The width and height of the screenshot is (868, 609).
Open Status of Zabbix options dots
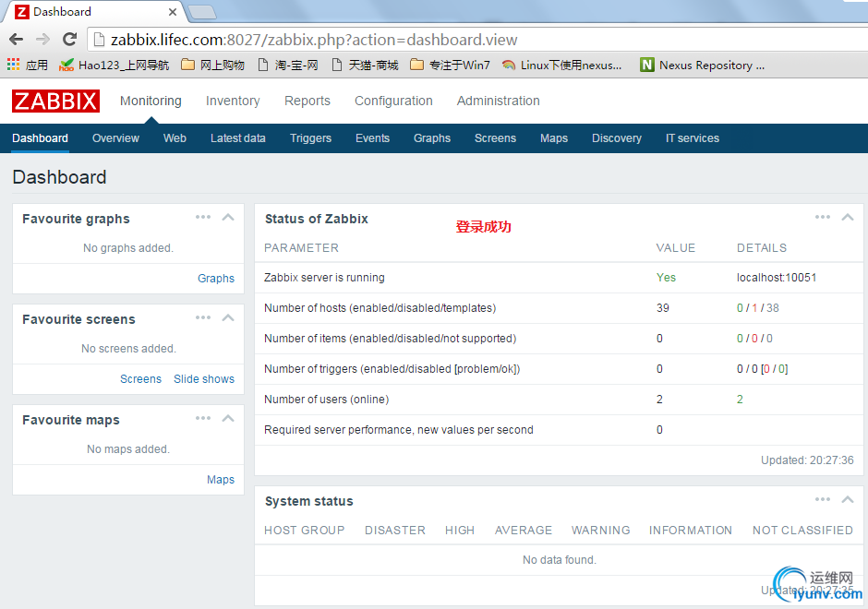tap(823, 217)
